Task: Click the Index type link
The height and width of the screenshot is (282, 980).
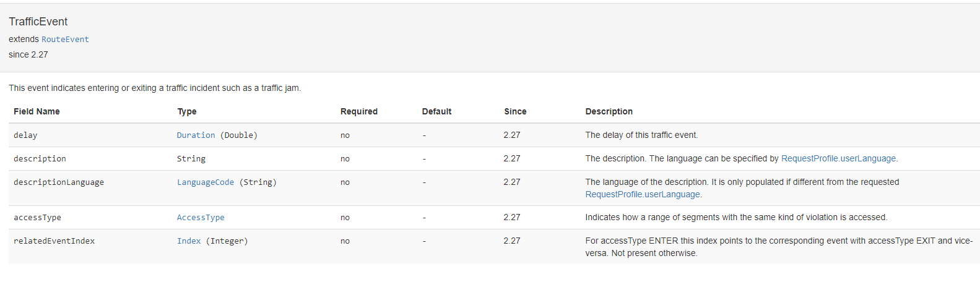Action: (x=189, y=241)
